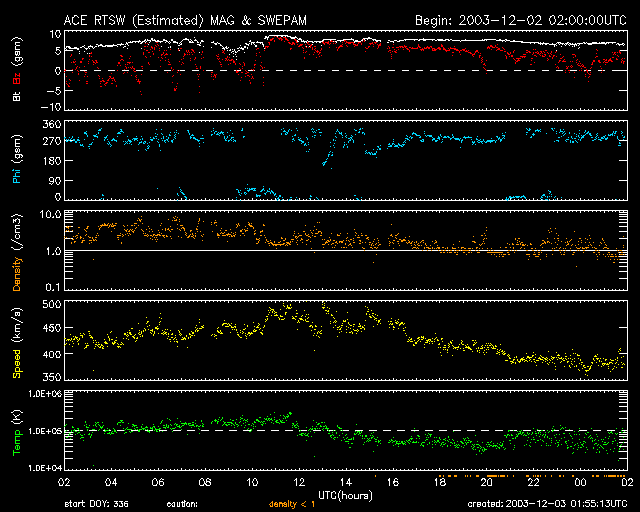The width and height of the screenshot is (640, 512).
Task: Click the '90' tick label on Phi axis
Action: click(x=55, y=180)
